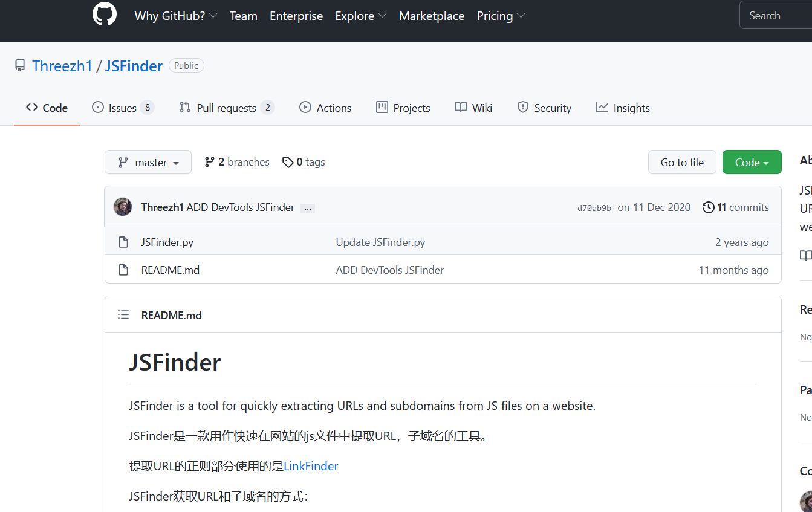Open Threezh1 author name in commit bar

162,207
